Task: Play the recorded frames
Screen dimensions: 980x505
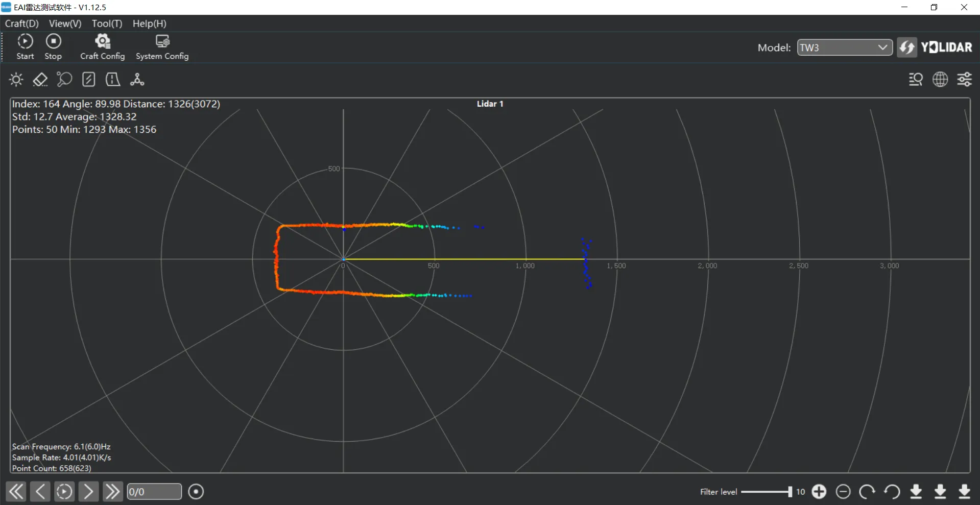Action: 64,492
